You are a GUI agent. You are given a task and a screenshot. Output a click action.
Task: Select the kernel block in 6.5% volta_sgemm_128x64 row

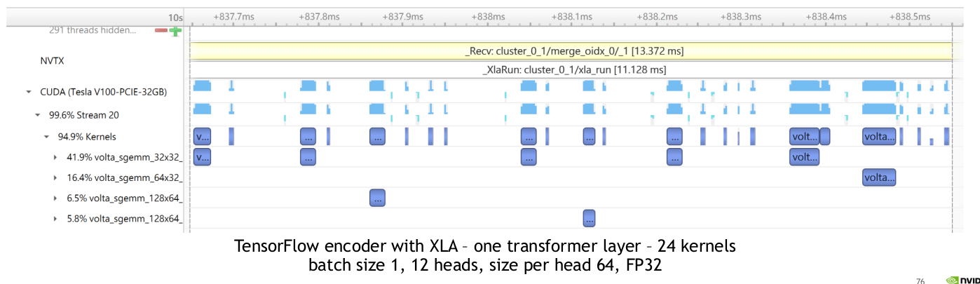tap(377, 198)
